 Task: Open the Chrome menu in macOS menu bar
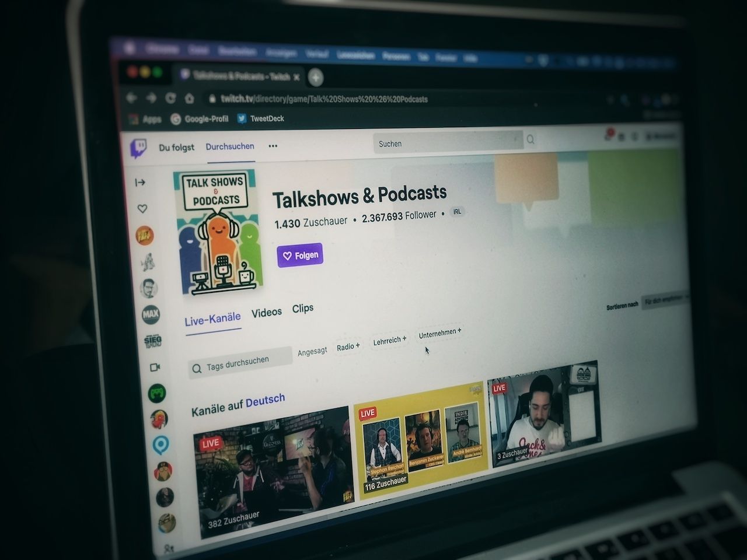click(x=162, y=50)
